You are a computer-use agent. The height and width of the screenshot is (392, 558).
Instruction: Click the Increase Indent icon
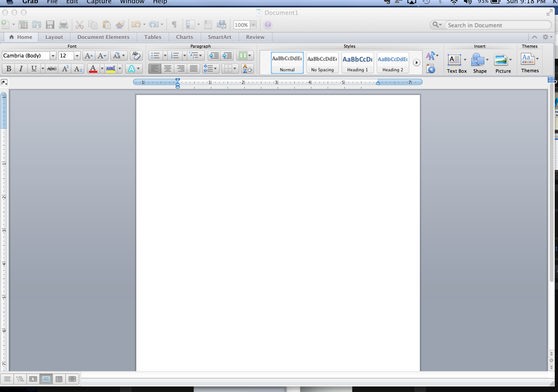tap(228, 56)
